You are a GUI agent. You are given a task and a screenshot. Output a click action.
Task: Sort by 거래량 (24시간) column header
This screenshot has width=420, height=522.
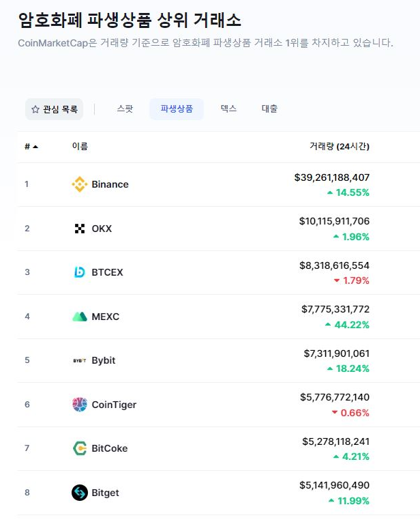[x=340, y=147]
